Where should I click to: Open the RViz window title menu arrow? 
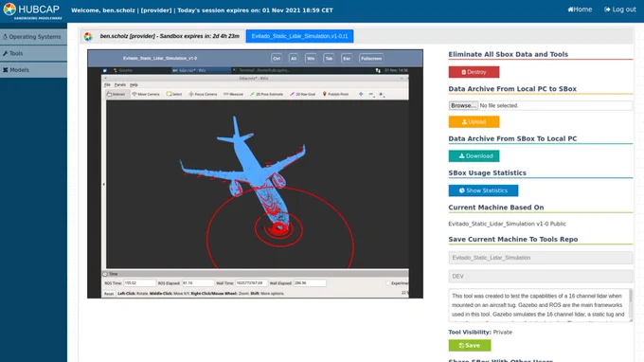point(105,78)
